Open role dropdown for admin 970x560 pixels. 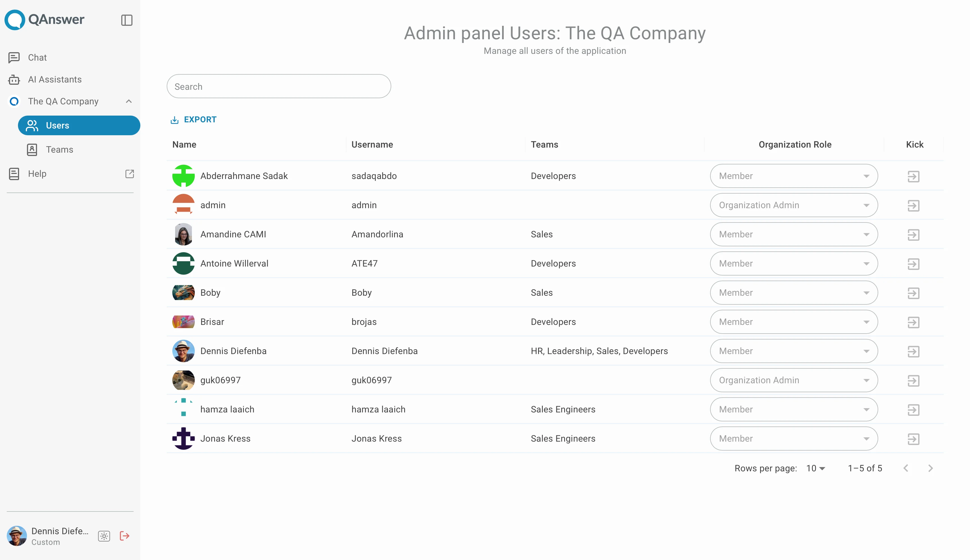pyautogui.click(x=794, y=205)
